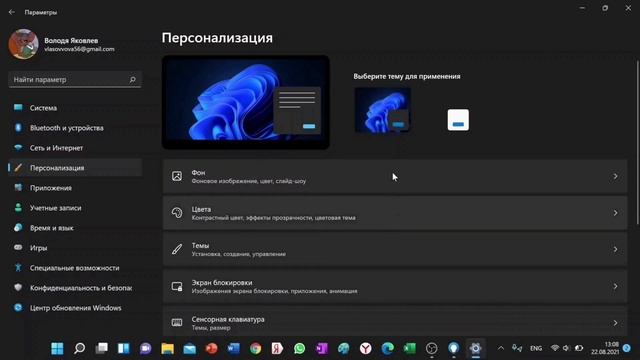This screenshot has width=640, height=360.
Task: Click the Settings gear on the taskbar
Action: pyautogui.click(x=476, y=348)
